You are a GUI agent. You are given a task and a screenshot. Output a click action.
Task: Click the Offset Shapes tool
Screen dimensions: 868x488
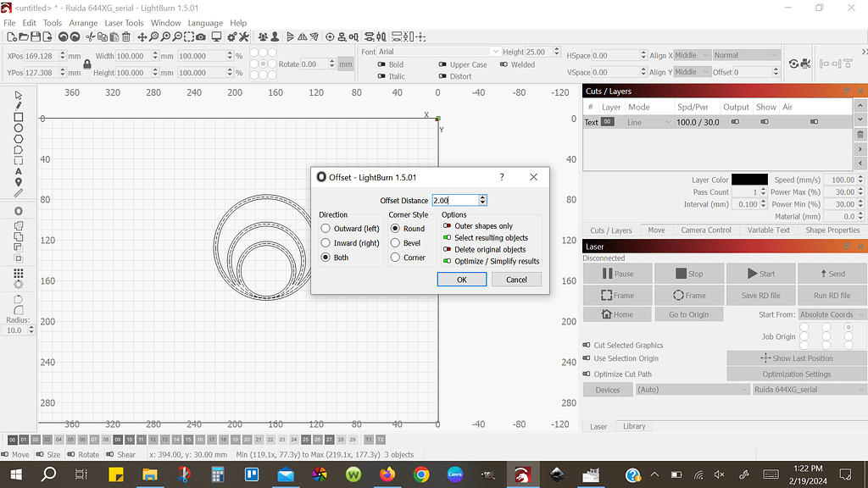tap(18, 210)
